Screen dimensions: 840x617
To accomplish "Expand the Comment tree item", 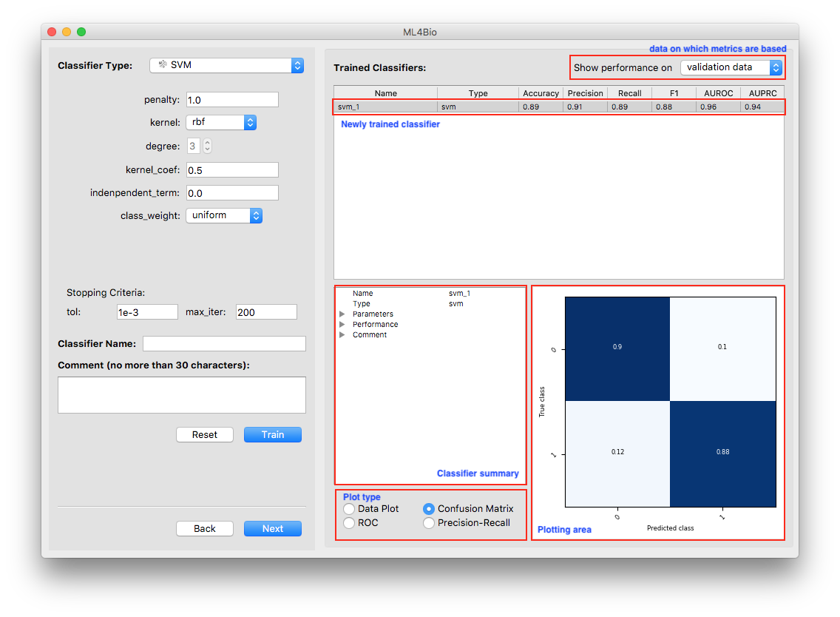I will point(342,335).
